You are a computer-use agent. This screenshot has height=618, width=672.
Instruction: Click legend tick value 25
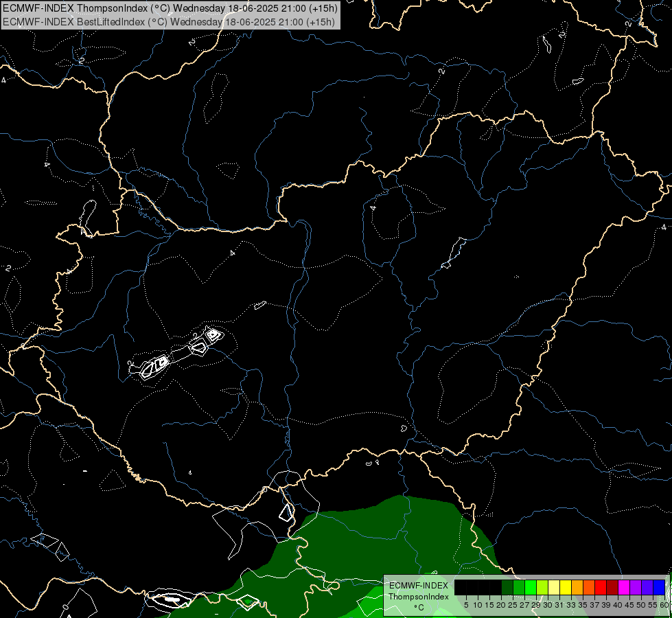tap(513, 605)
